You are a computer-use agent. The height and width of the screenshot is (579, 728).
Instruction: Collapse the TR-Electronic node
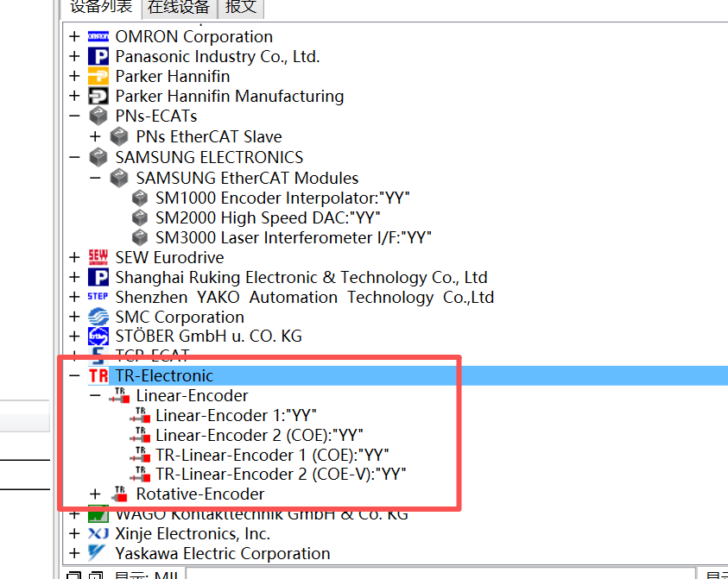click(x=74, y=375)
